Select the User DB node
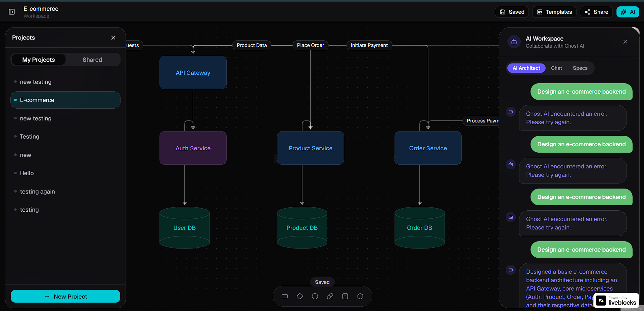644x311 pixels. 185,228
